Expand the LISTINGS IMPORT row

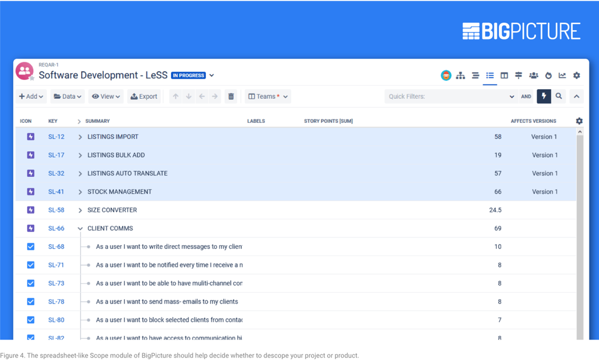click(x=80, y=137)
